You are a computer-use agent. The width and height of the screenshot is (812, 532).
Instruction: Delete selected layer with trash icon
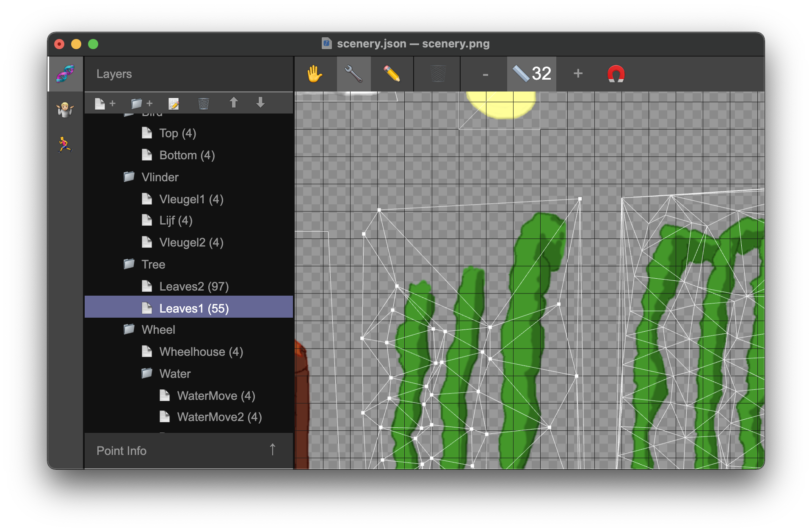[204, 103]
